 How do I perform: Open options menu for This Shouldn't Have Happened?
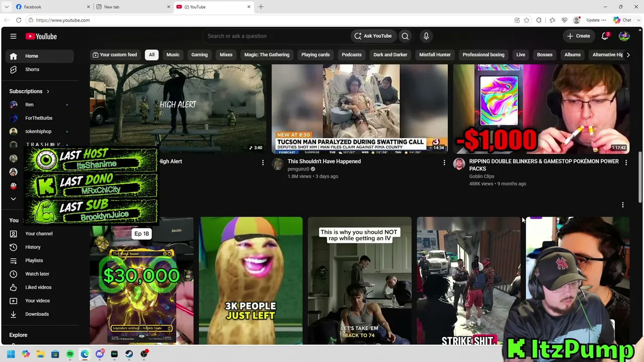444,162
